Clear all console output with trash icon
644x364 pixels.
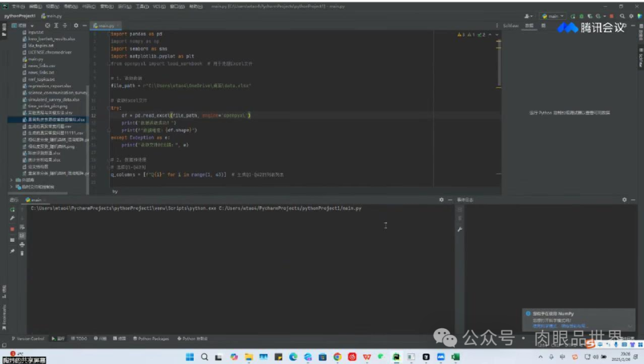(x=22, y=253)
